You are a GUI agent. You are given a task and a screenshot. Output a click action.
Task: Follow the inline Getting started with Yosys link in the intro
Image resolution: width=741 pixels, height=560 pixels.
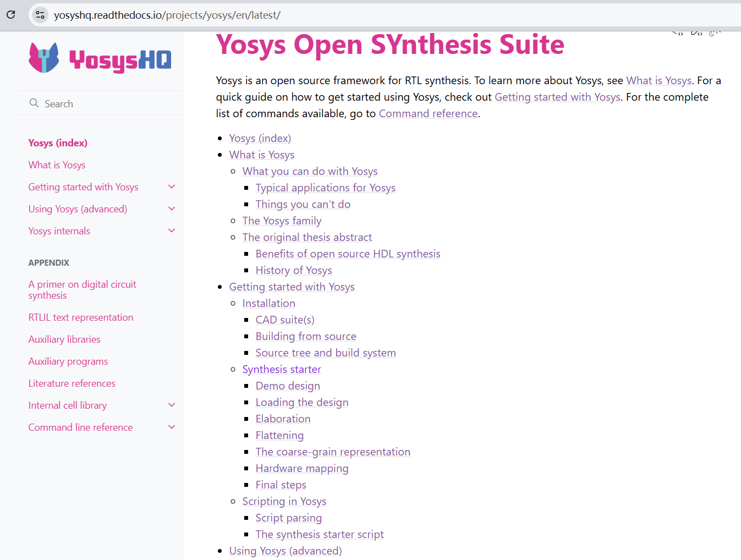557,97
